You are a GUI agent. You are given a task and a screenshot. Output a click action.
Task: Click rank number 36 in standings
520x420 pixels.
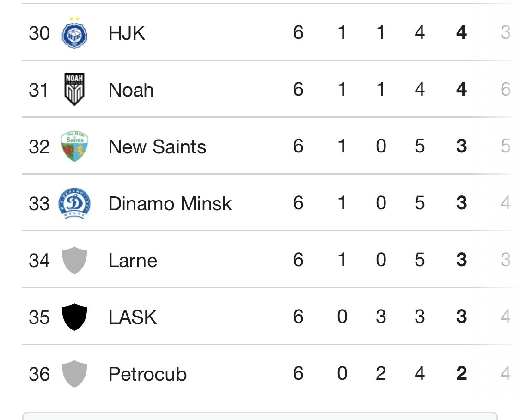point(39,374)
